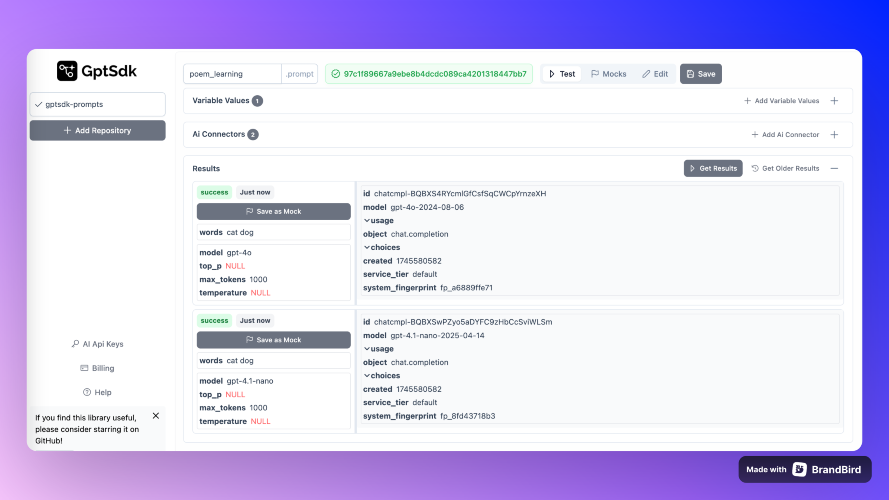Click the Ai Connectors heading

218,134
